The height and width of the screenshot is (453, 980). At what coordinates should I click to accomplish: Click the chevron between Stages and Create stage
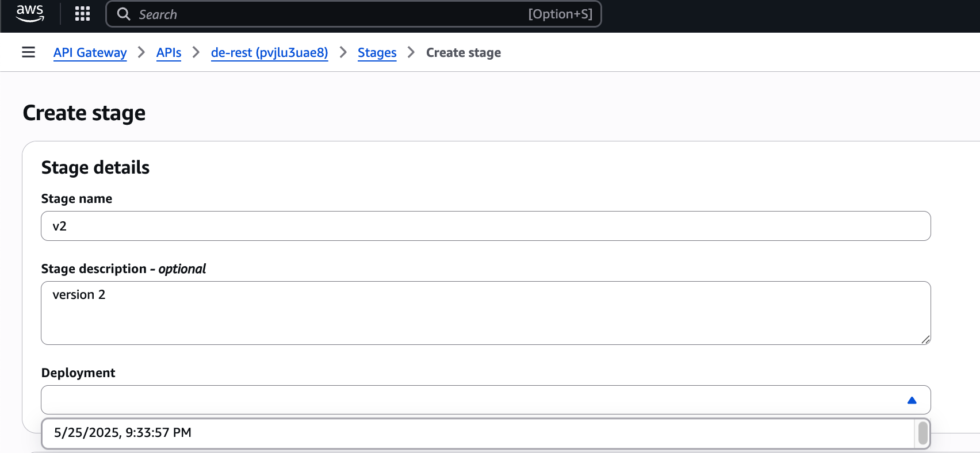click(411, 52)
